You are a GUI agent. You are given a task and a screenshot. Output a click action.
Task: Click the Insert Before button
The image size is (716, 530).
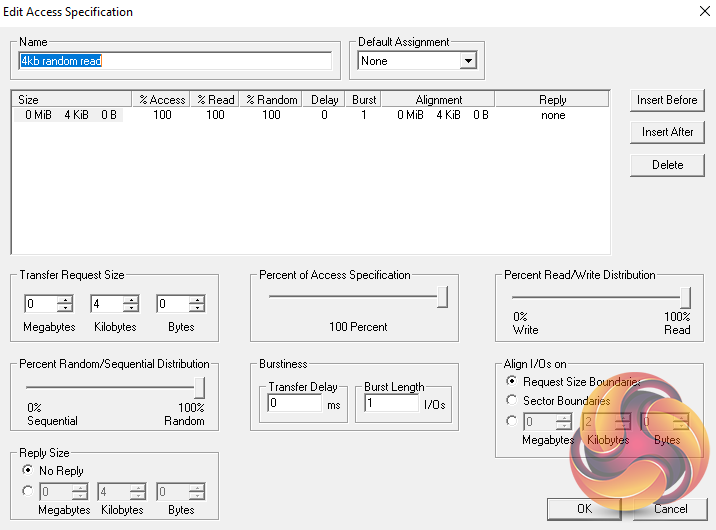(x=667, y=100)
